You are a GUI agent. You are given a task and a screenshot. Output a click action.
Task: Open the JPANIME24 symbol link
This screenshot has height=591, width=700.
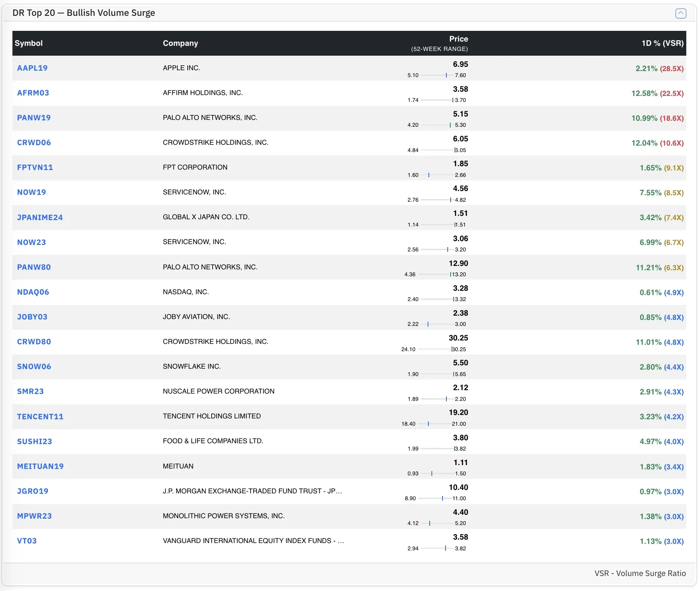tap(40, 218)
